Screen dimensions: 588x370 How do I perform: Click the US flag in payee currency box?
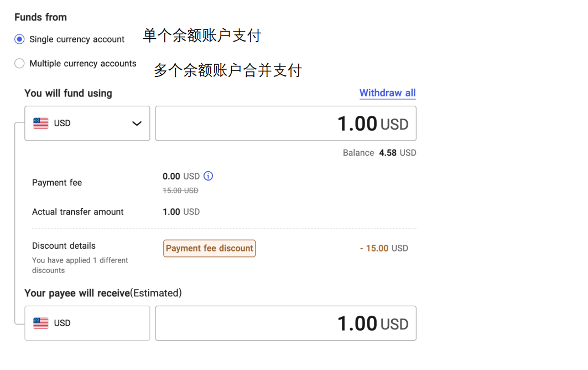[x=41, y=323]
